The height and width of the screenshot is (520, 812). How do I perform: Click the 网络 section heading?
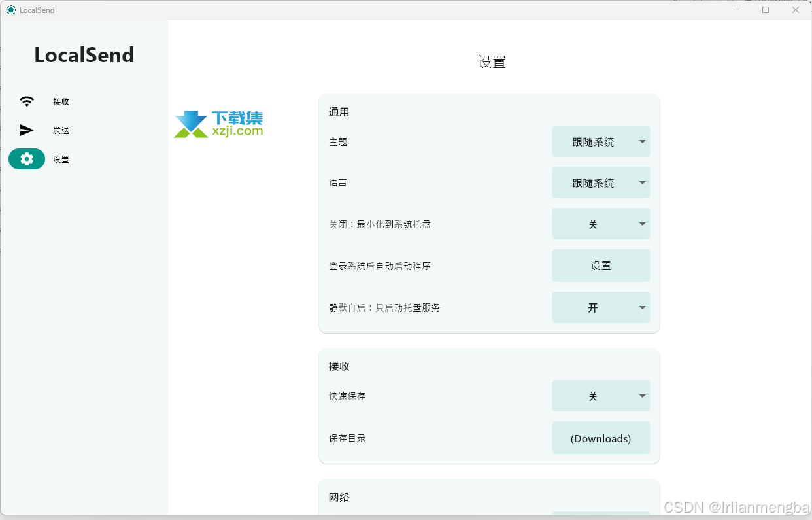(x=339, y=497)
